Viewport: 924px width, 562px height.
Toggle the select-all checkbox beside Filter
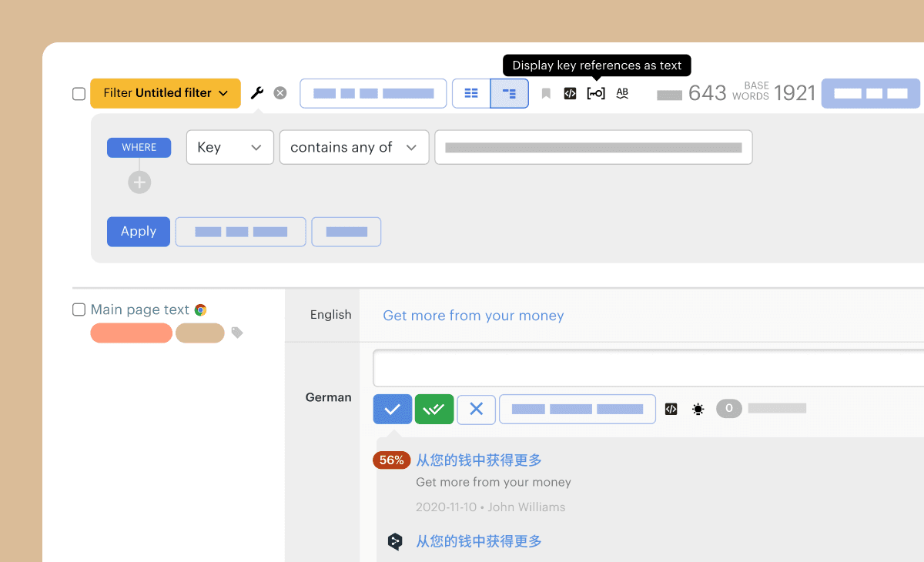click(79, 94)
